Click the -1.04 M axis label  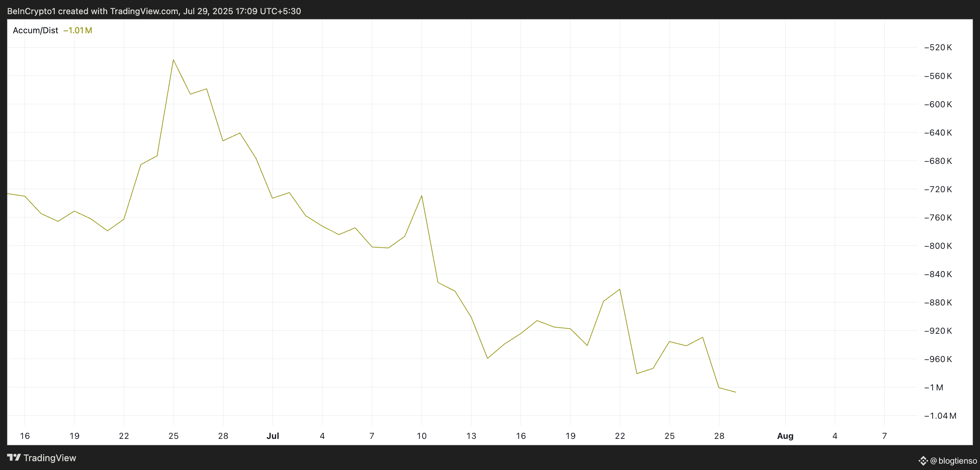coord(940,416)
